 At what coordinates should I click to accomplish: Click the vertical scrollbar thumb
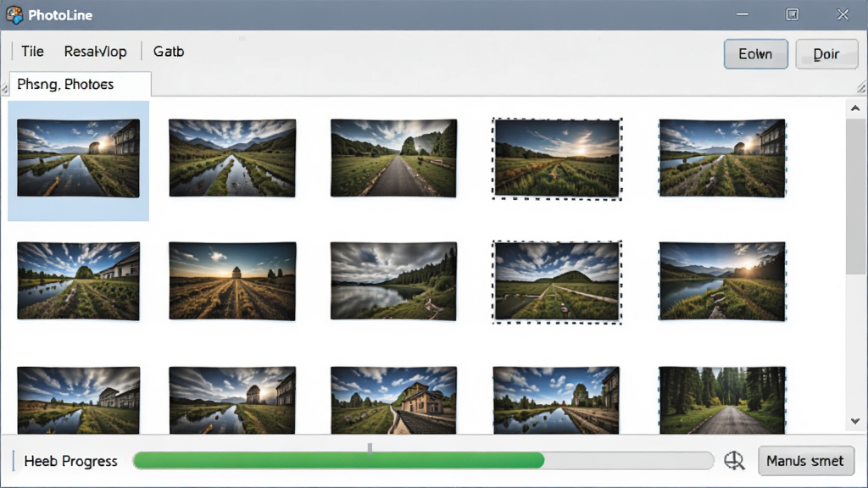point(855,197)
